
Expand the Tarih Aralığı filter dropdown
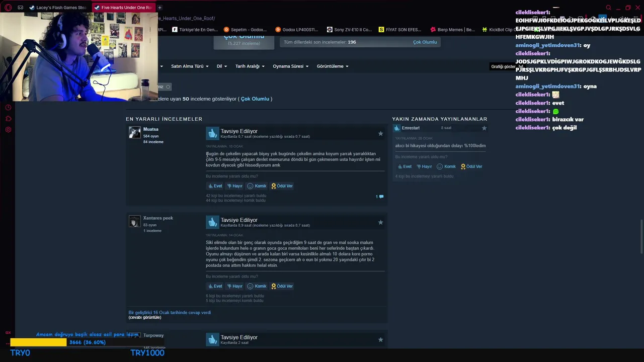[250, 66]
